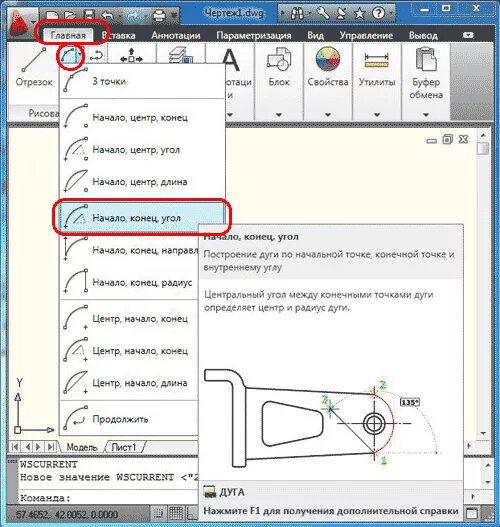Open the Свойства color wheel panel
This screenshot has height=527, width=500.
pos(328,67)
